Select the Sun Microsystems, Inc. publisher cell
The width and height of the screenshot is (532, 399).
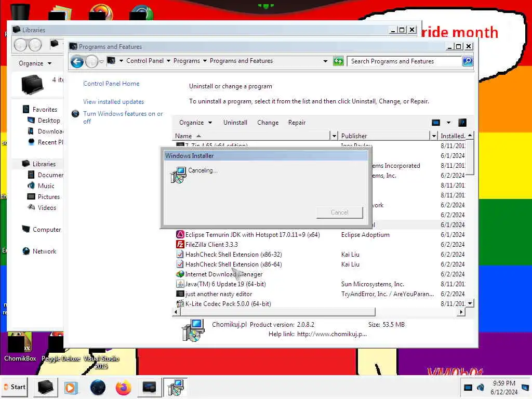[373, 284]
